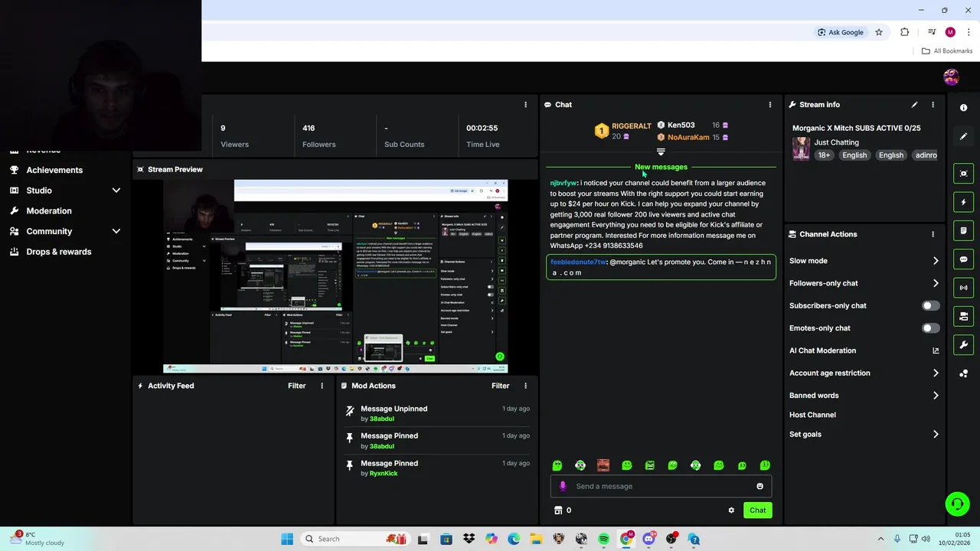Viewport: 980px width, 551px height.
Task: Open AI Chat Moderation external link icon
Action: [x=936, y=350]
